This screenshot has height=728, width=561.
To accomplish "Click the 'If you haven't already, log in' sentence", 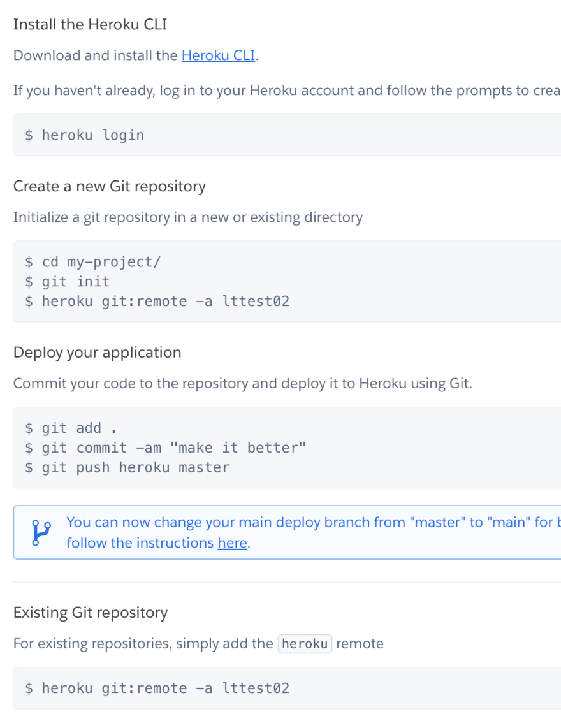I will click(287, 90).
